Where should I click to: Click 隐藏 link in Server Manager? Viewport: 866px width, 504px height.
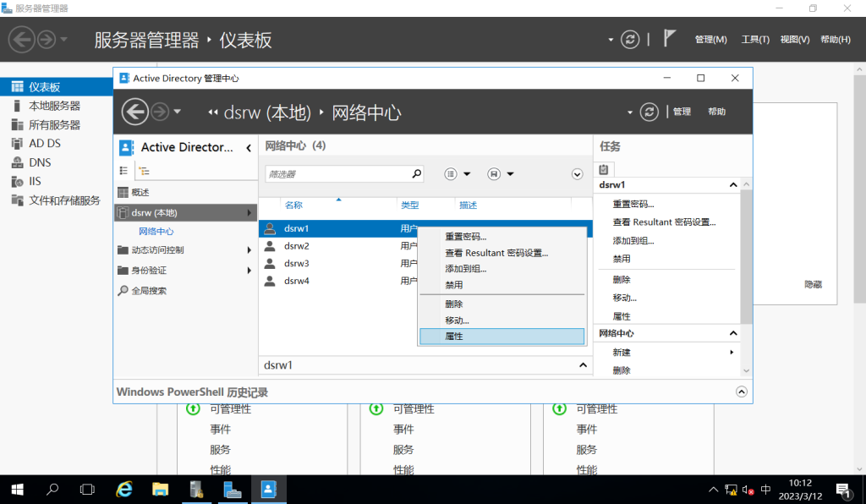coord(813,284)
